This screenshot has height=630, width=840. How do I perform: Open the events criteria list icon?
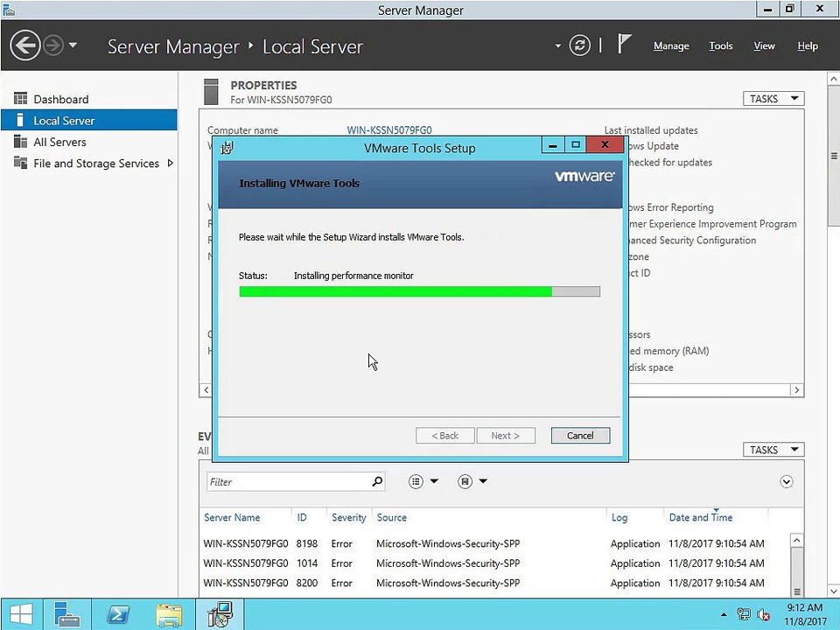point(416,481)
